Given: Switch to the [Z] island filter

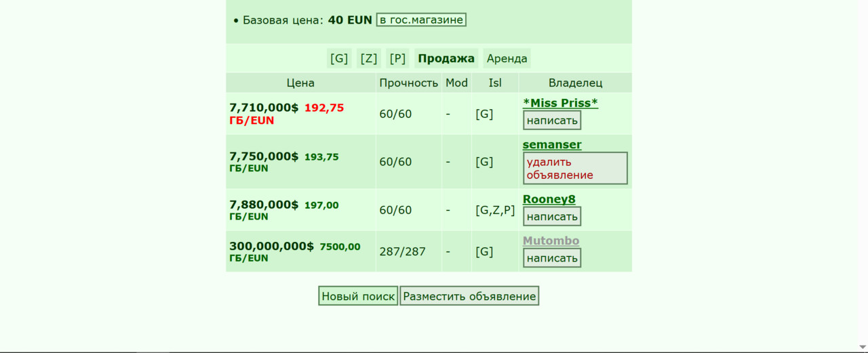Looking at the screenshot, I should pyautogui.click(x=369, y=58).
